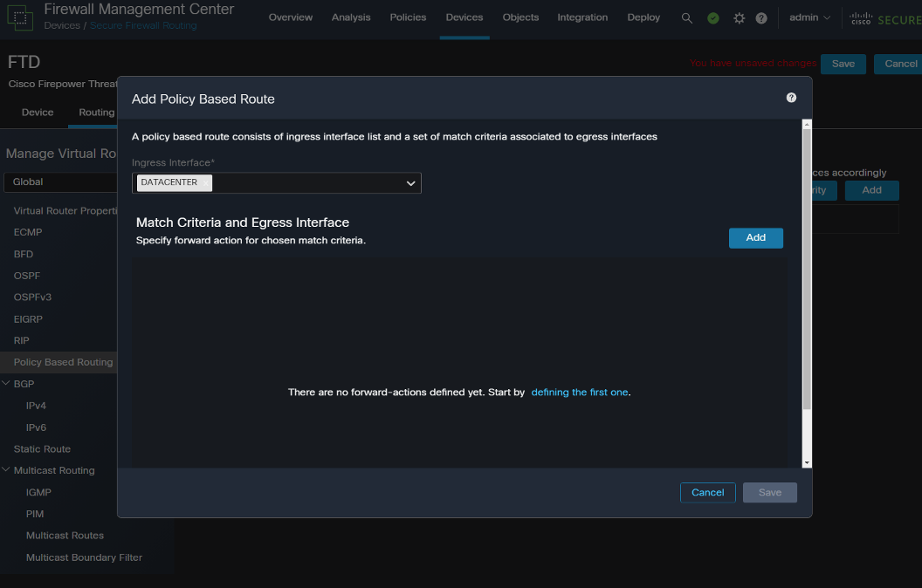922x588 pixels.
Task: Open the Overview menu
Action: click(x=291, y=17)
